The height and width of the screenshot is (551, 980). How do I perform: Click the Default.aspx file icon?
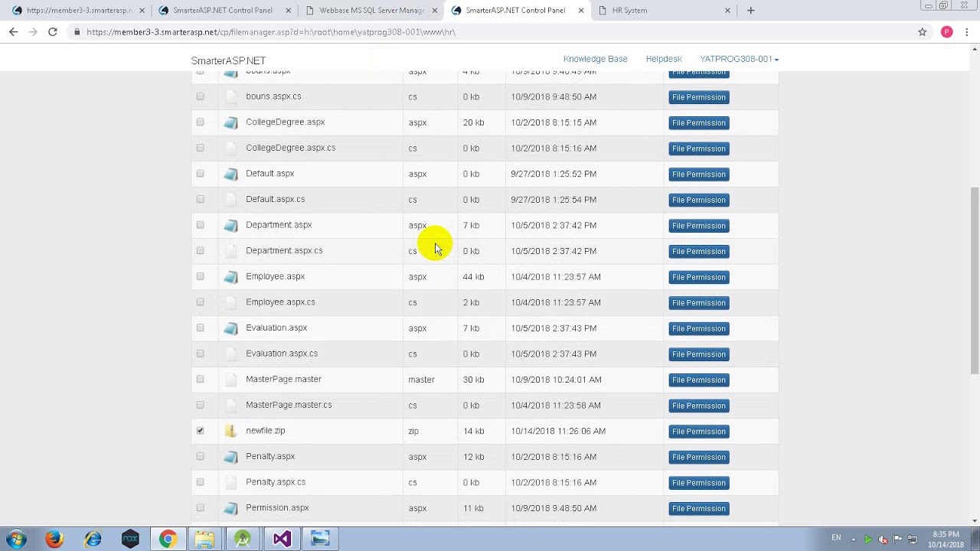tap(230, 174)
